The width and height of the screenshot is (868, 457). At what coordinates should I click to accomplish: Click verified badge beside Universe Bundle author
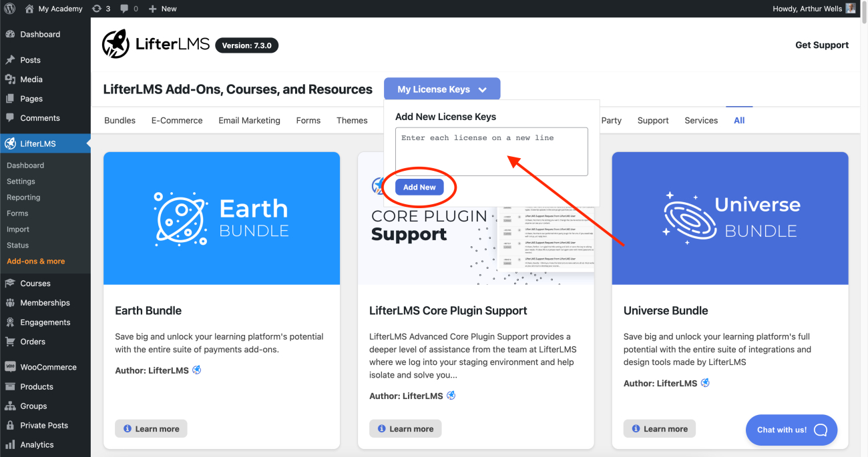(x=705, y=383)
